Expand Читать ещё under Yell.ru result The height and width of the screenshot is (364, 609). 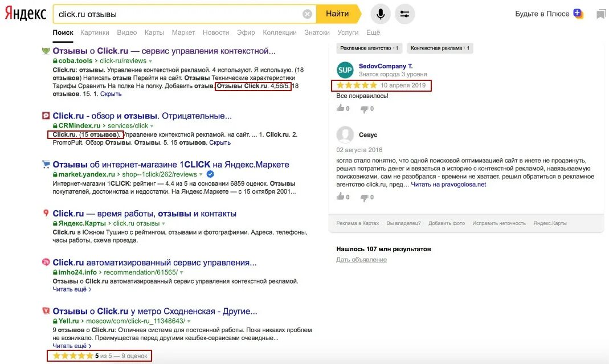pos(72,346)
